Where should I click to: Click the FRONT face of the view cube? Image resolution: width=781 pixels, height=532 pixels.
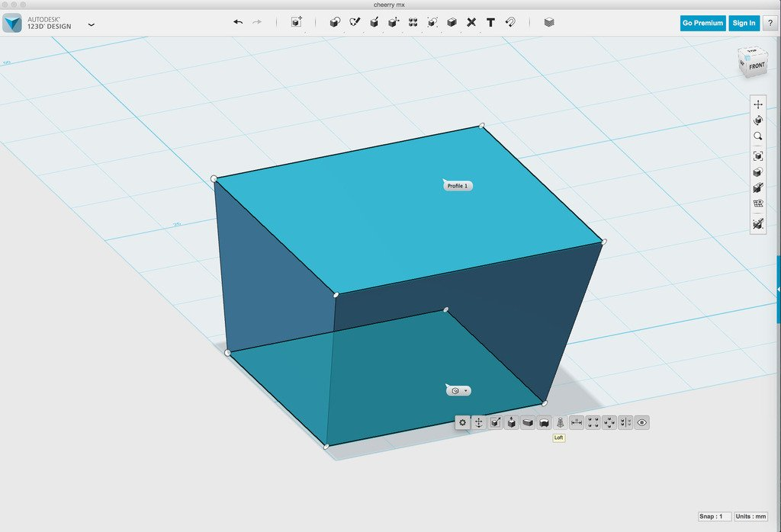tap(757, 66)
